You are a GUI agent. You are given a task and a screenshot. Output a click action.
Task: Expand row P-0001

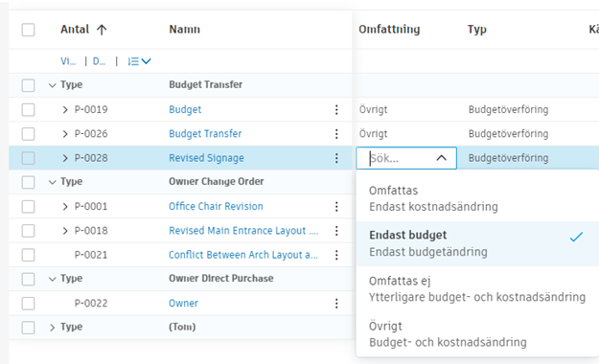pos(65,207)
